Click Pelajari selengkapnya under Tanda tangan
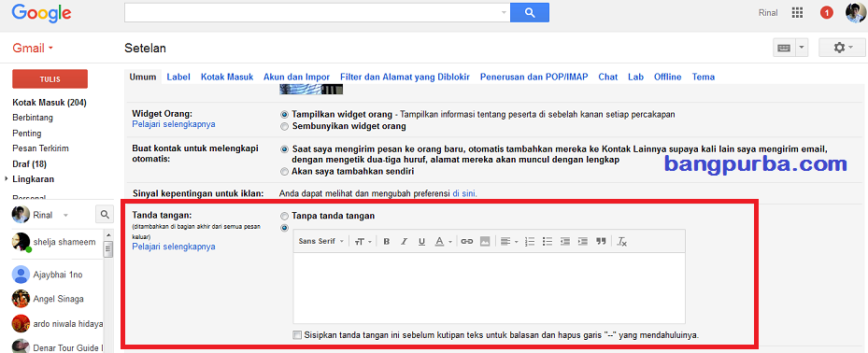The image size is (868, 353). click(173, 247)
